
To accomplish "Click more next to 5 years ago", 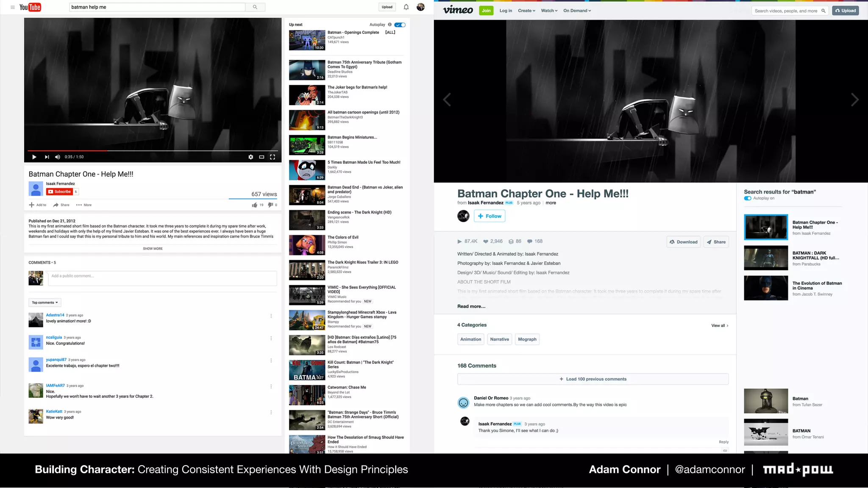I will pos(551,203).
